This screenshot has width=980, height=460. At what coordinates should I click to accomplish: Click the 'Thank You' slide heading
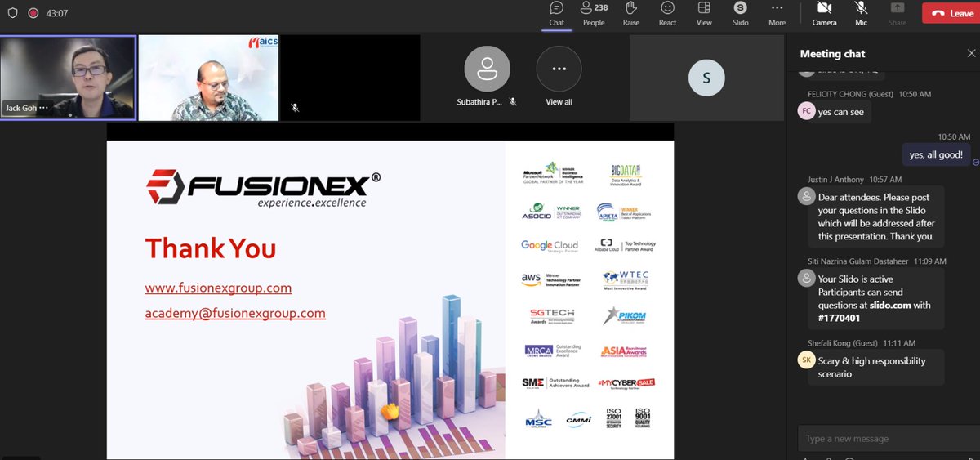[x=211, y=248]
